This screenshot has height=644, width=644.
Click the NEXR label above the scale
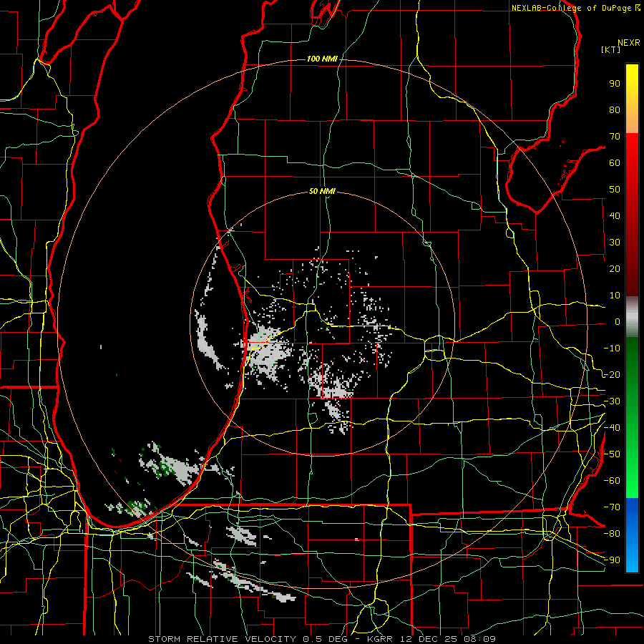point(628,43)
